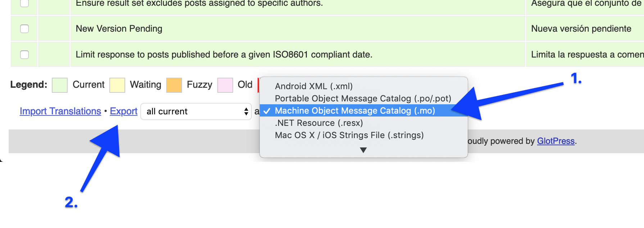Choose Android XML (.xml) format option
The height and width of the screenshot is (228, 644).
coord(314,86)
